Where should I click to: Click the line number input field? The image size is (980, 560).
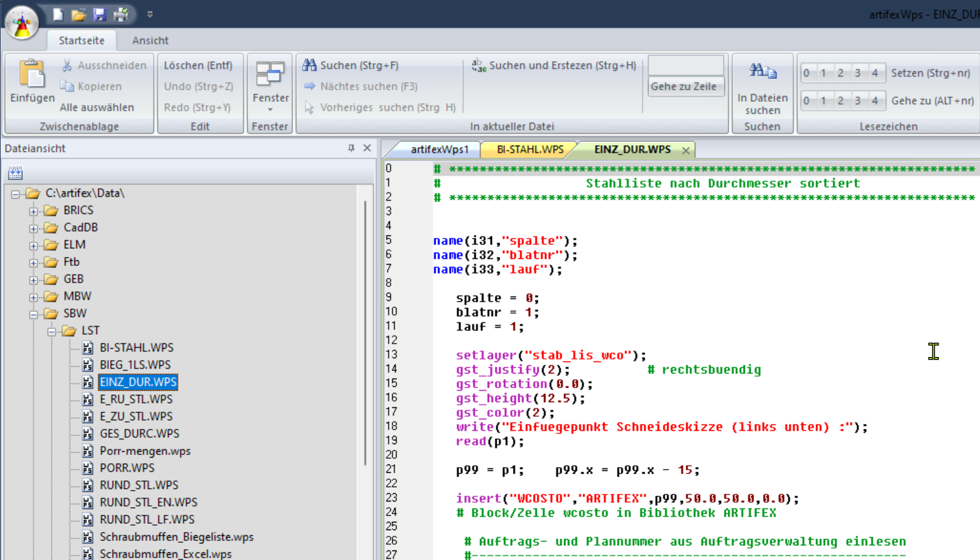point(685,65)
